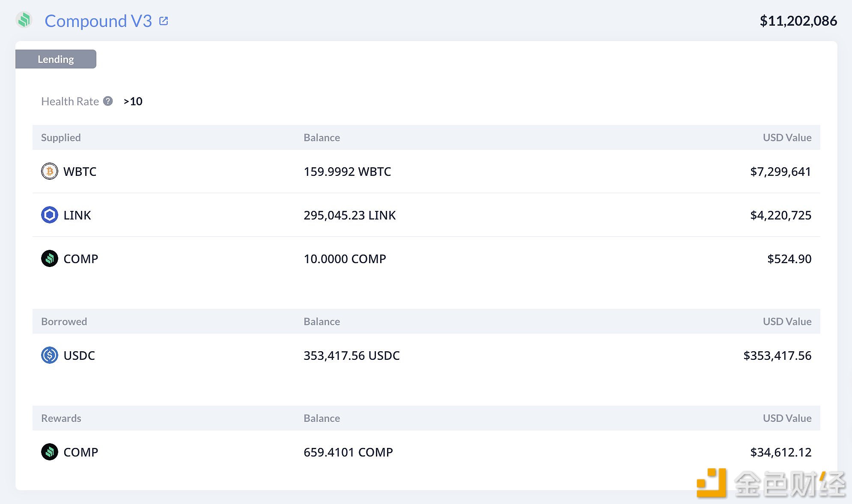Click the Supplied column header
The width and height of the screenshot is (852, 504).
(61, 137)
